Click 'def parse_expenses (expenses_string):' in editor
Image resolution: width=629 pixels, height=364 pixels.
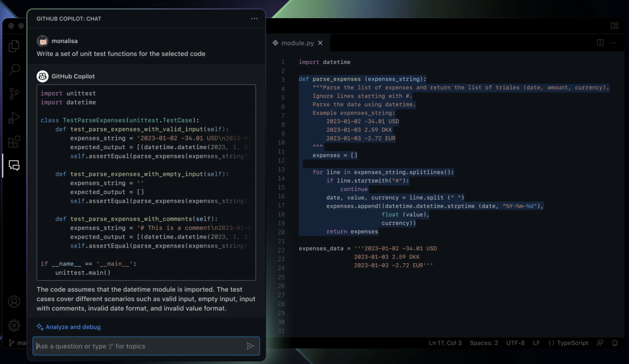coord(363,79)
